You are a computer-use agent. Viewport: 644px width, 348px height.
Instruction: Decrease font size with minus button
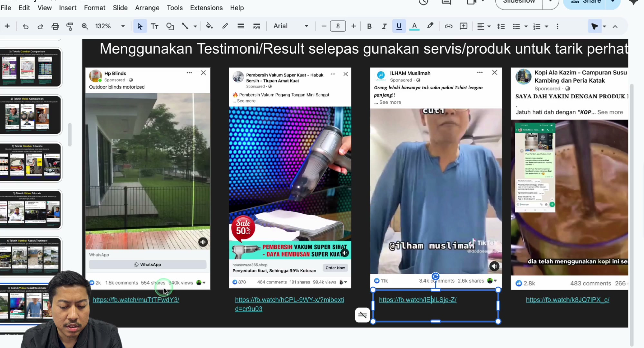tap(324, 26)
